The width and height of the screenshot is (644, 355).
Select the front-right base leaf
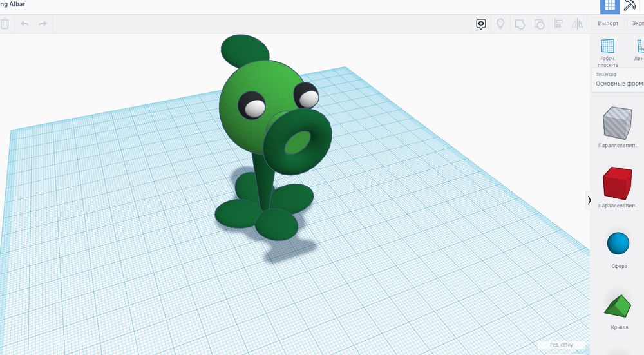(x=276, y=224)
